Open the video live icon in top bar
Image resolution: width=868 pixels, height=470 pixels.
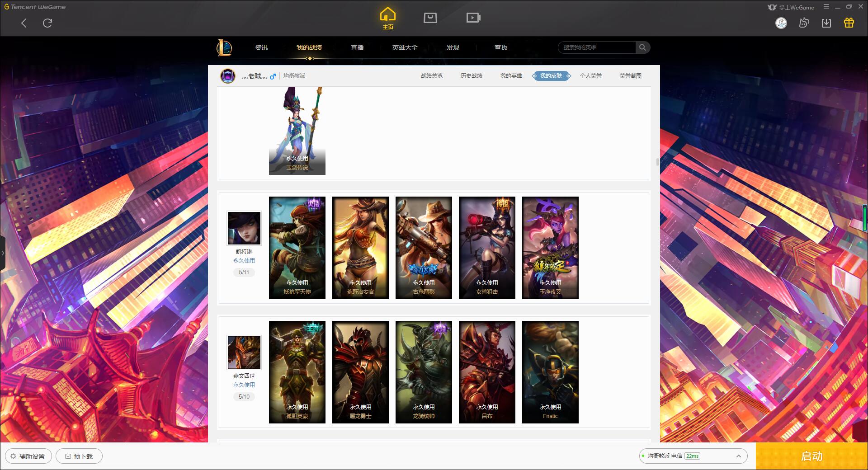coord(473,18)
